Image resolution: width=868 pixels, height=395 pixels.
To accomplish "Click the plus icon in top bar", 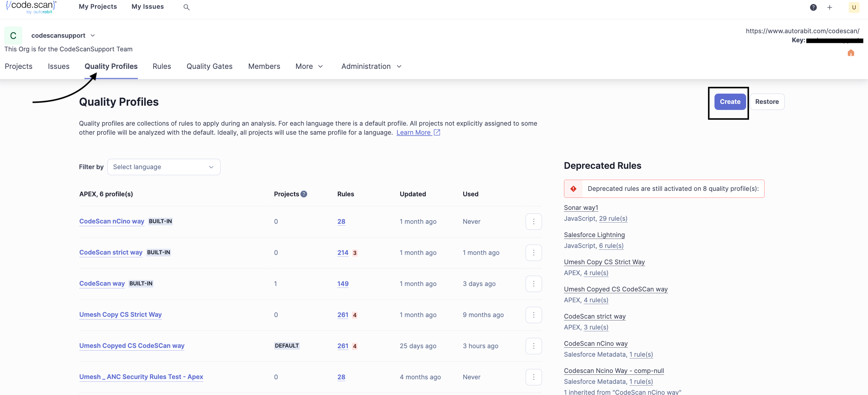I will point(830,8).
